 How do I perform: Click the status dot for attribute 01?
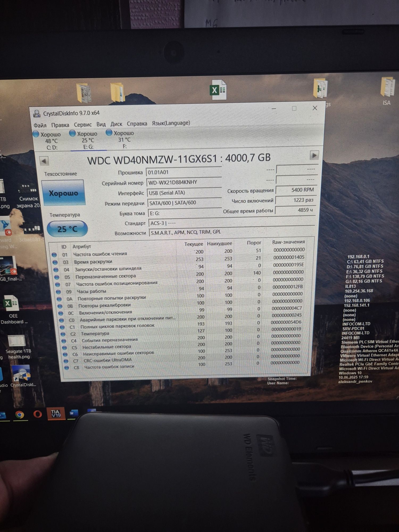coord(54,255)
